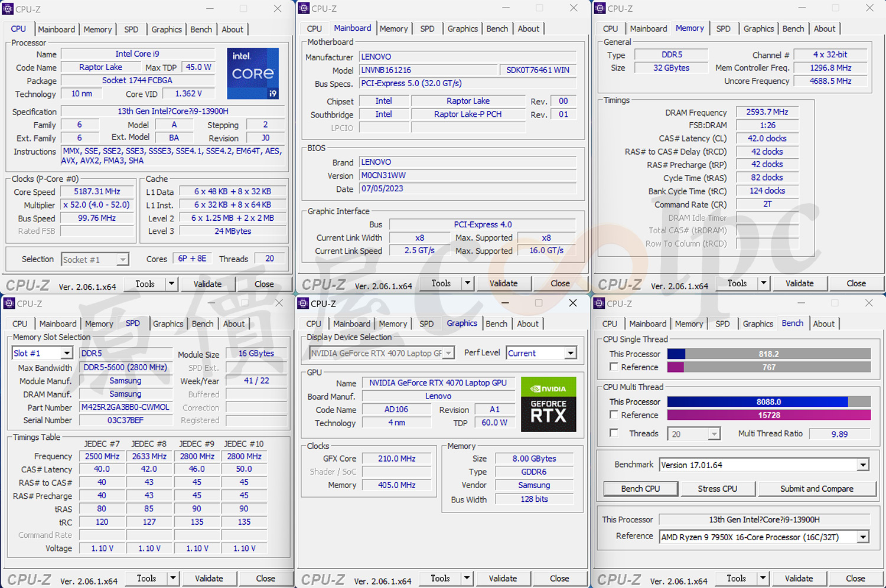886x588 pixels.
Task: Click the DRAM Frequency 2593.7 MHz value
Action: pos(767,112)
